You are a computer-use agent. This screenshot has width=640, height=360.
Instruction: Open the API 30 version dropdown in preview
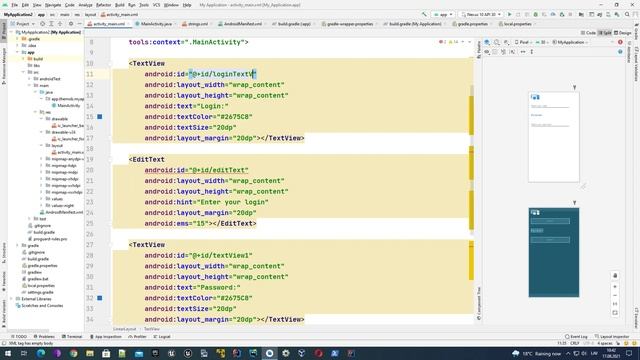click(542, 42)
